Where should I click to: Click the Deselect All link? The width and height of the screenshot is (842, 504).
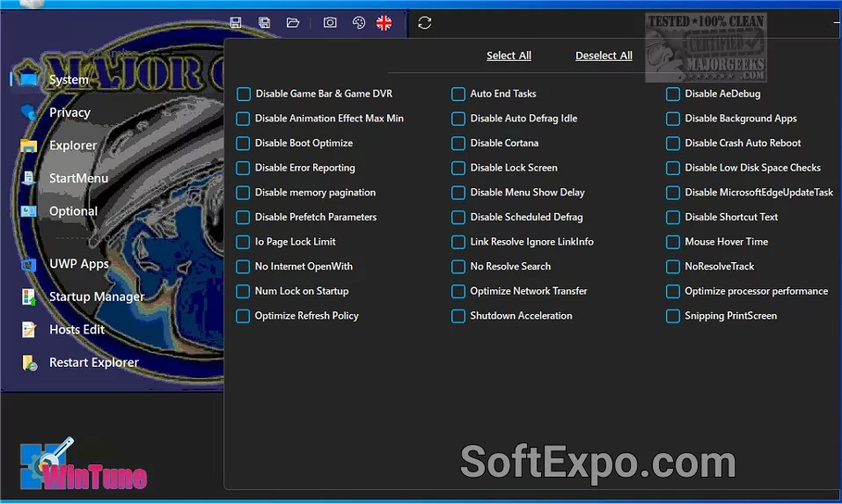point(604,55)
